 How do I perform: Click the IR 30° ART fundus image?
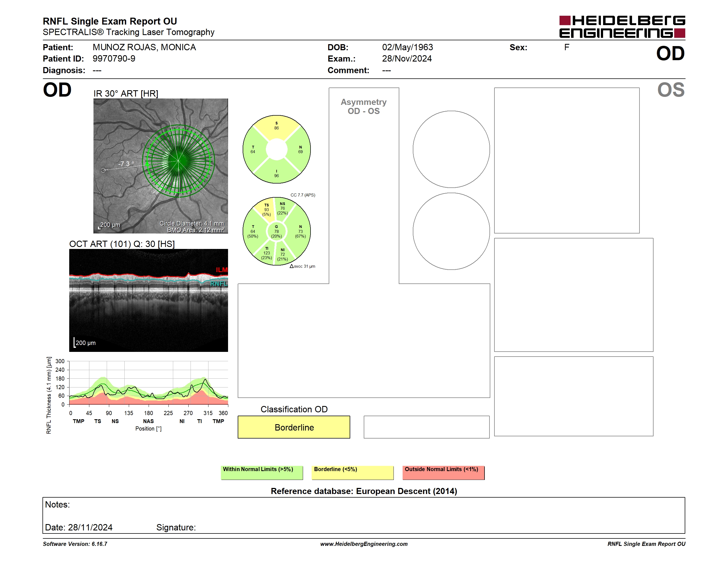click(161, 166)
